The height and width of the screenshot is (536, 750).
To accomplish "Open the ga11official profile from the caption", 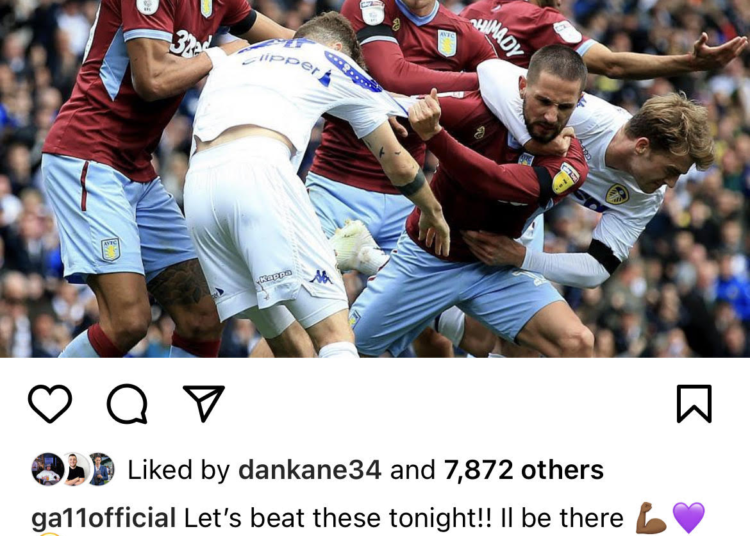I will [x=103, y=518].
